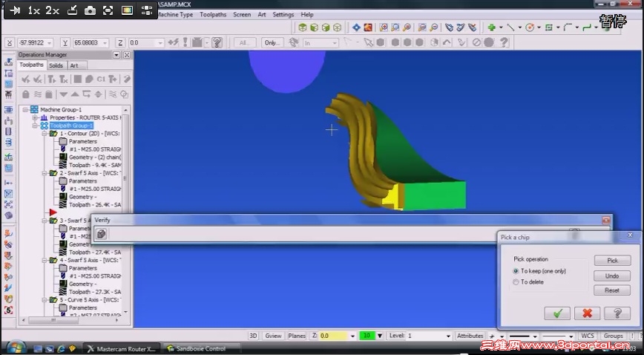The image size is (644, 355).
Task: Select all operations in Operations Manager toolbar
Action: click(x=26, y=79)
